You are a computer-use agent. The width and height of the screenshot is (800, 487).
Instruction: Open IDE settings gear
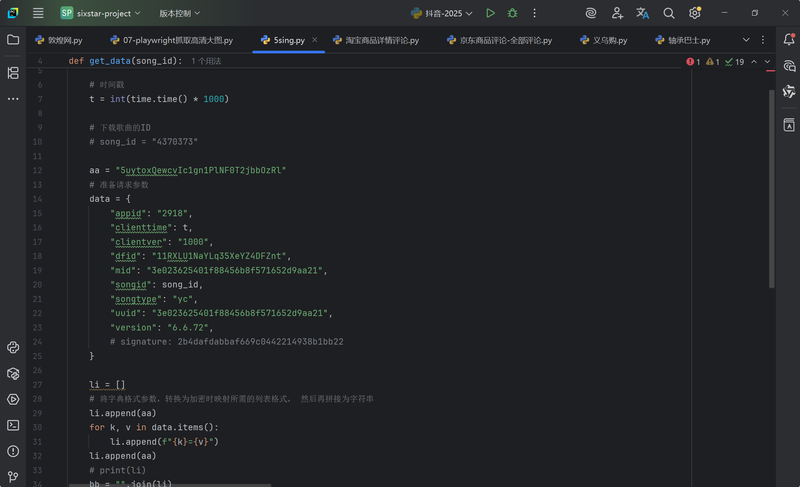pyautogui.click(x=695, y=13)
